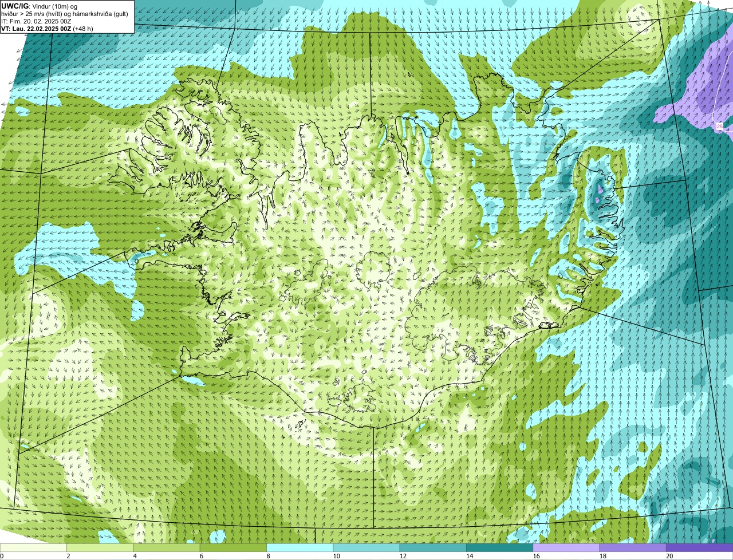This screenshot has height=560, width=733.
Task: Click the 16–18 m/s lavender legend swatch
Action: pos(566,547)
